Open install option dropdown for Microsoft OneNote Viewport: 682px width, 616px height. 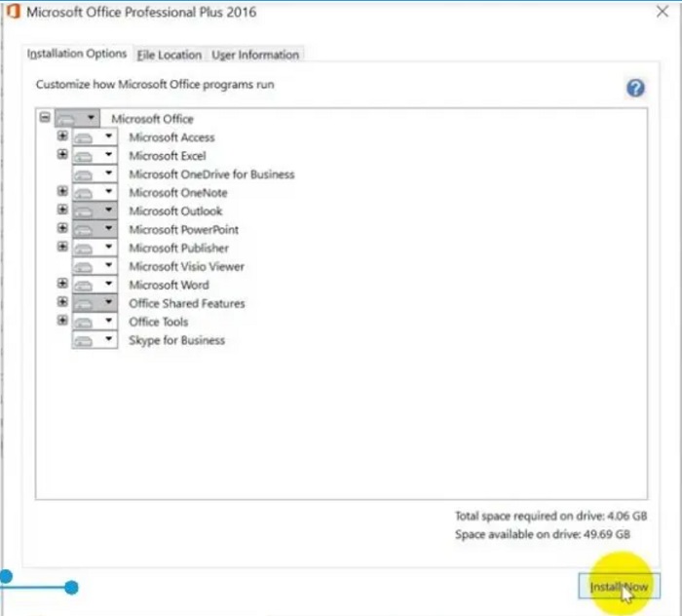pos(95,192)
